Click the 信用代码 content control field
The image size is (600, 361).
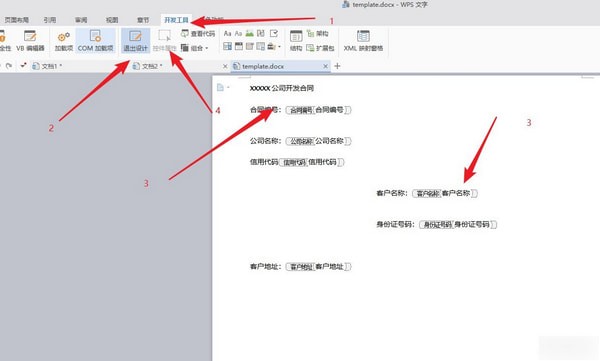coord(311,162)
